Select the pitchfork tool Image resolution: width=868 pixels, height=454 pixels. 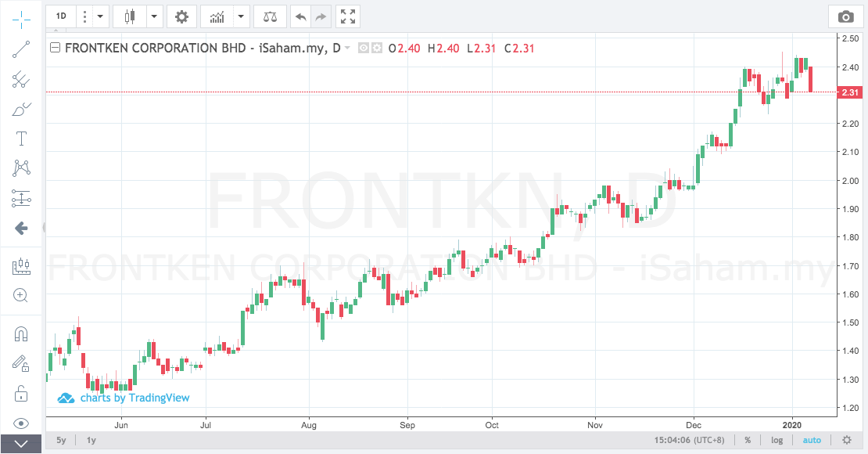[x=21, y=79]
